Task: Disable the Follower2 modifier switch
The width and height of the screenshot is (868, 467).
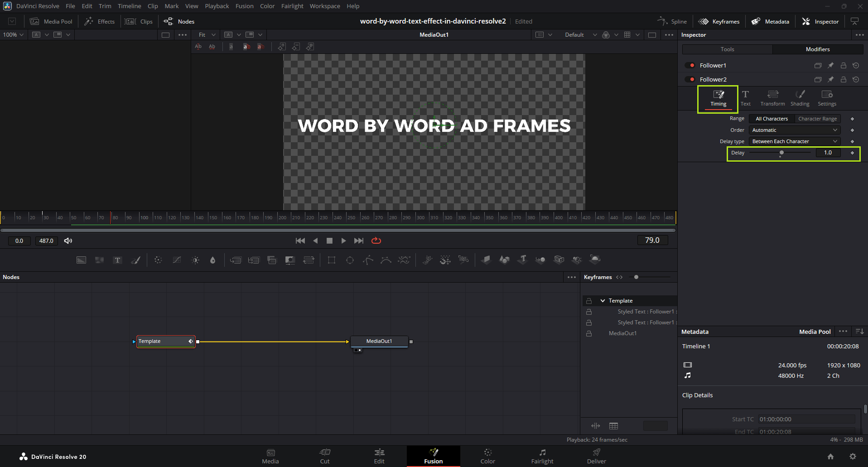Action: [x=690, y=80]
